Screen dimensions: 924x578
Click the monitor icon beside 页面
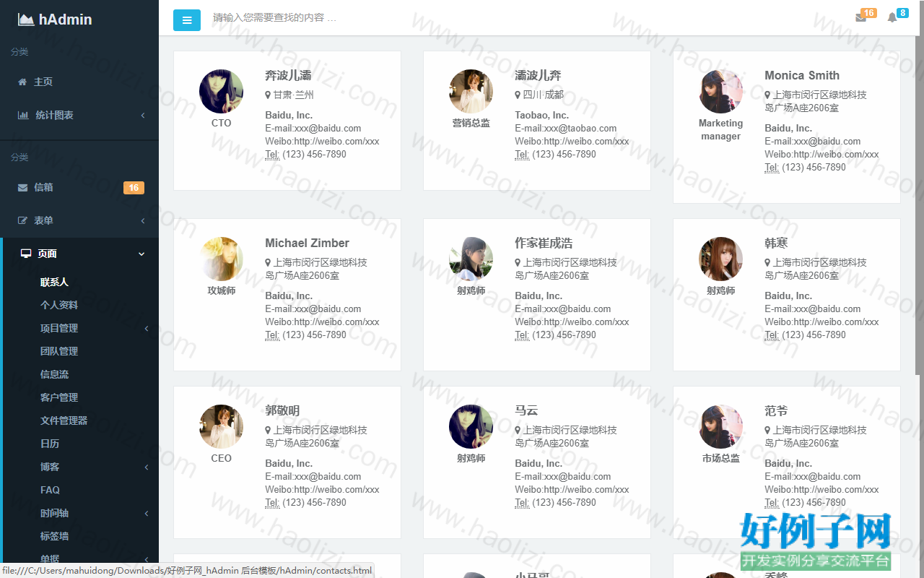coord(26,254)
